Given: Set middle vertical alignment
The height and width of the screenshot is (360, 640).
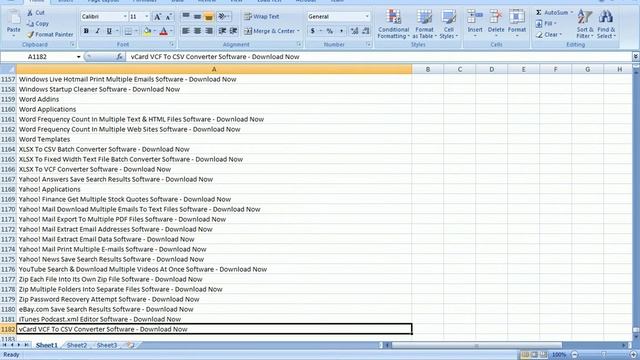Looking at the screenshot, I should (197, 16).
